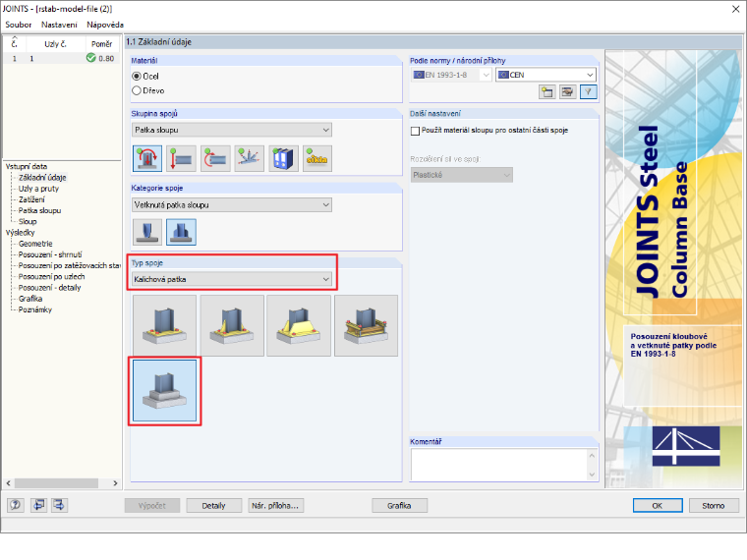Pick the simple base plate joint thumbnail
The width and height of the screenshot is (747, 560).
click(164, 325)
